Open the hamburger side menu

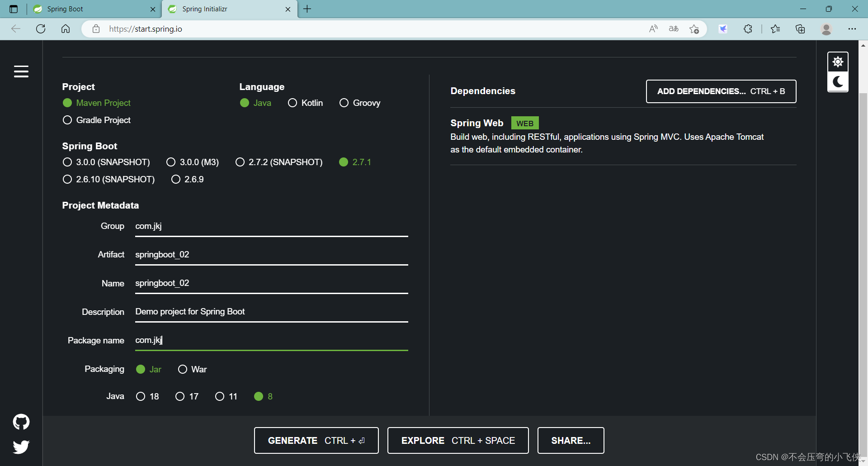(x=21, y=71)
